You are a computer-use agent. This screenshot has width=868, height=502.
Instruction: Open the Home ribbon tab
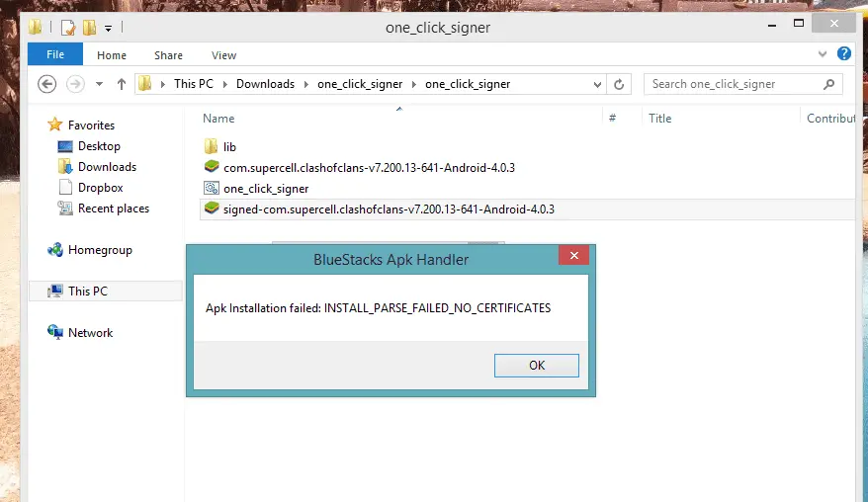112,55
